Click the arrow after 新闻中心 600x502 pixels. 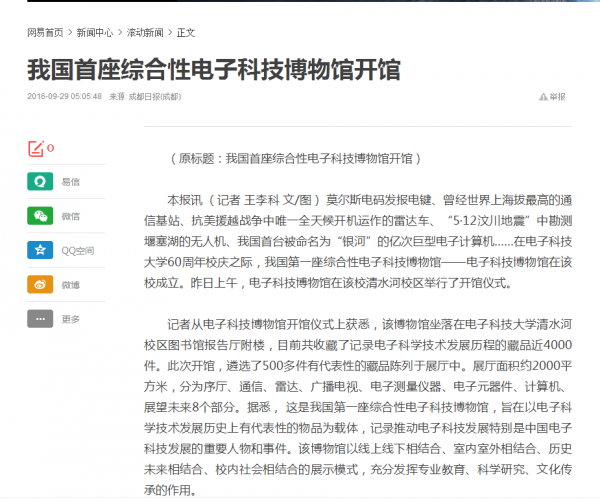(120, 33)
